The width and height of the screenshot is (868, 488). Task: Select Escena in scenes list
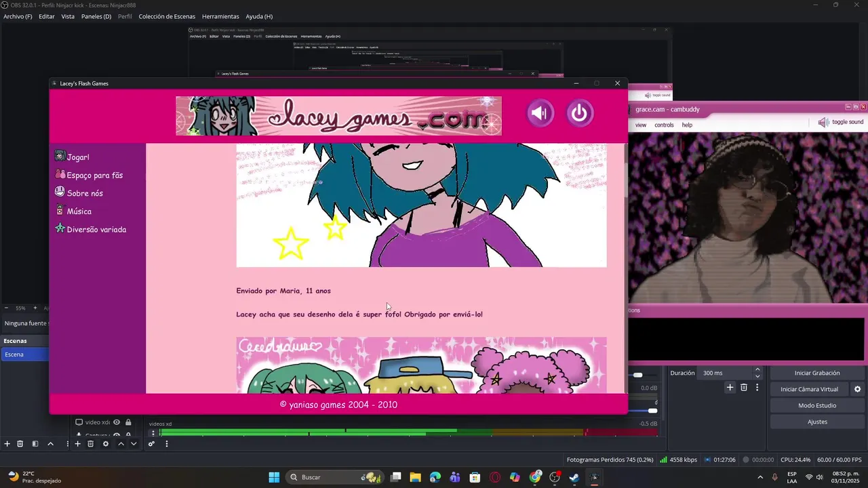tap(24, 354)
